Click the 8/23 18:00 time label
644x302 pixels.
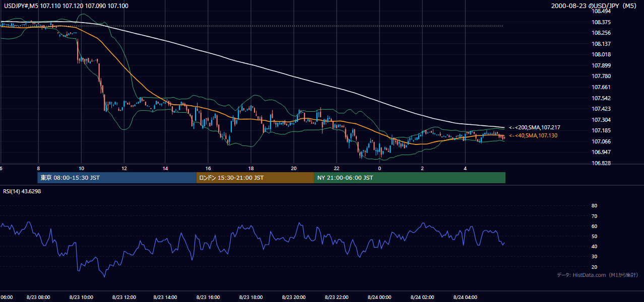pyautogui.click(x=251, y=297)
